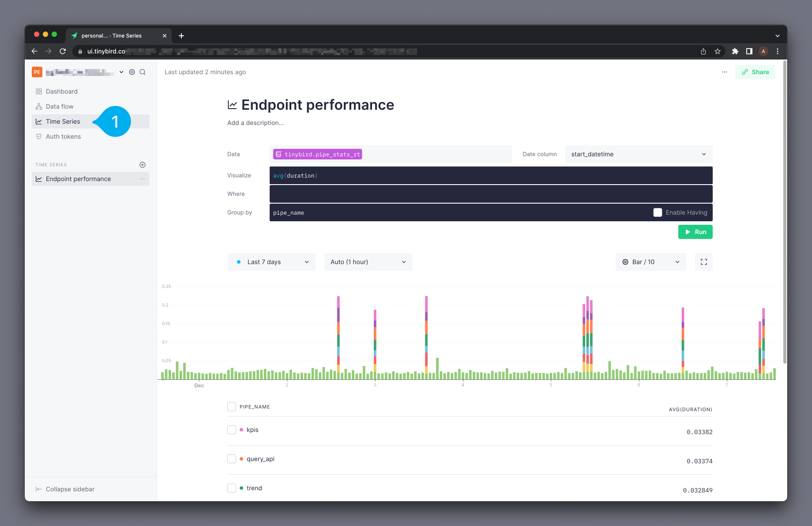
Task: Open the Last 7 days range dropdown
Action: coord(271,262)
